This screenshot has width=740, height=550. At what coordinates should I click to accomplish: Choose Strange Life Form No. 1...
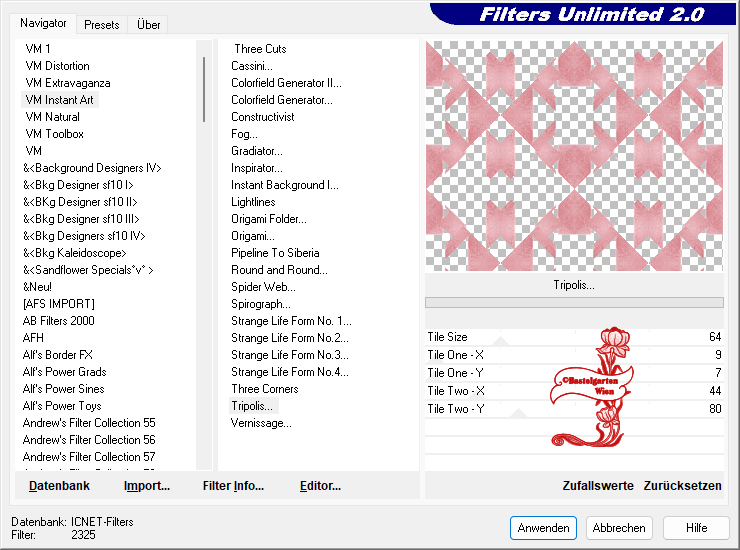[291, 321]
